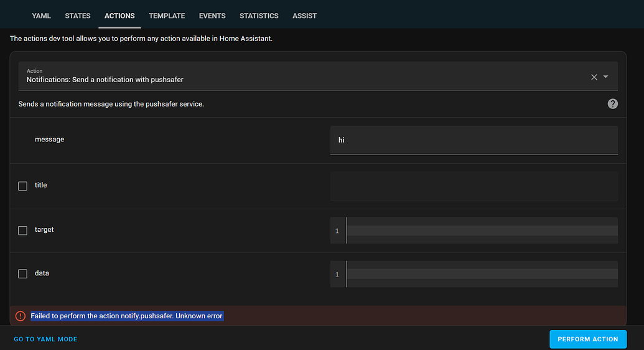Open the States tab
This screenshot has width=644, height=350.
coord(78,16)
